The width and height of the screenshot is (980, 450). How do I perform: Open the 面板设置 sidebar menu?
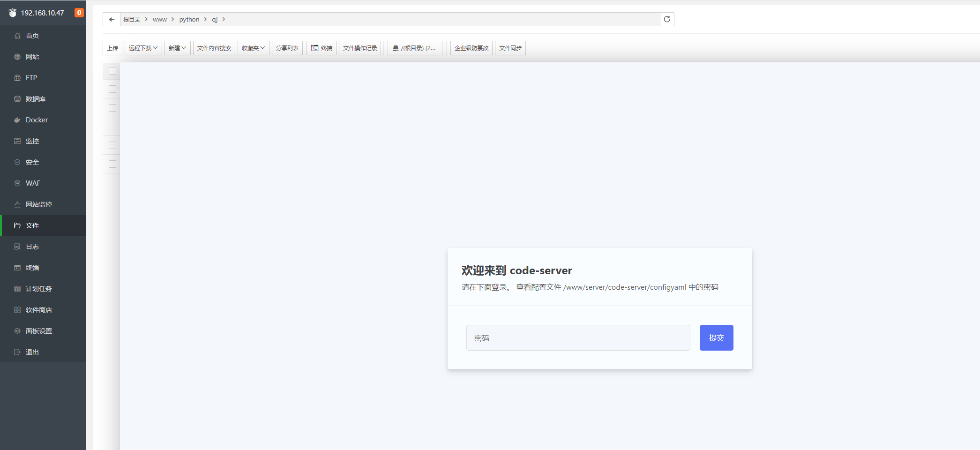(43, 331)
